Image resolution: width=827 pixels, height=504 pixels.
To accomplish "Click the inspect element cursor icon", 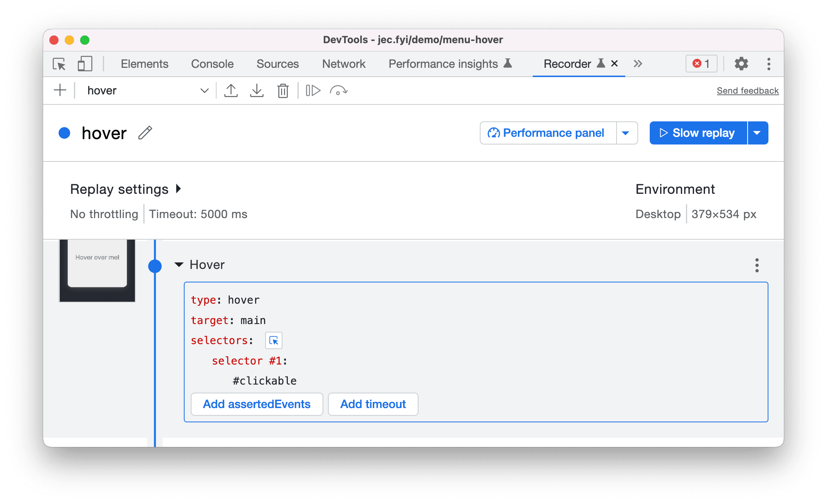I will click(60, 64).
